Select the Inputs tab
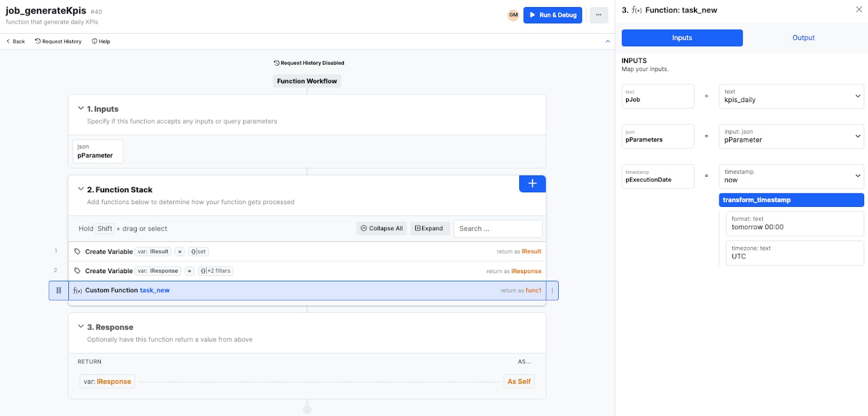 tap(682, 38)
